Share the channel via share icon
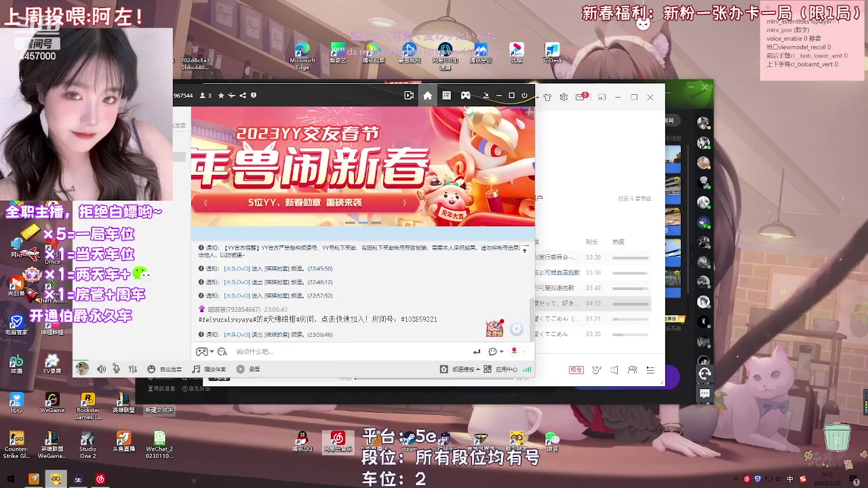868x488 pixels. point(243,96)
